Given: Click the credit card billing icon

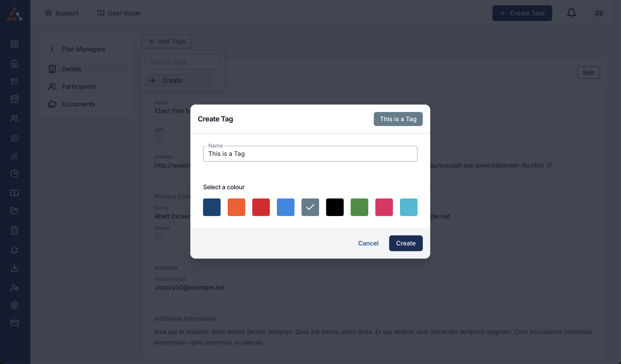Looking at the screenshot, I should (15, 323).
